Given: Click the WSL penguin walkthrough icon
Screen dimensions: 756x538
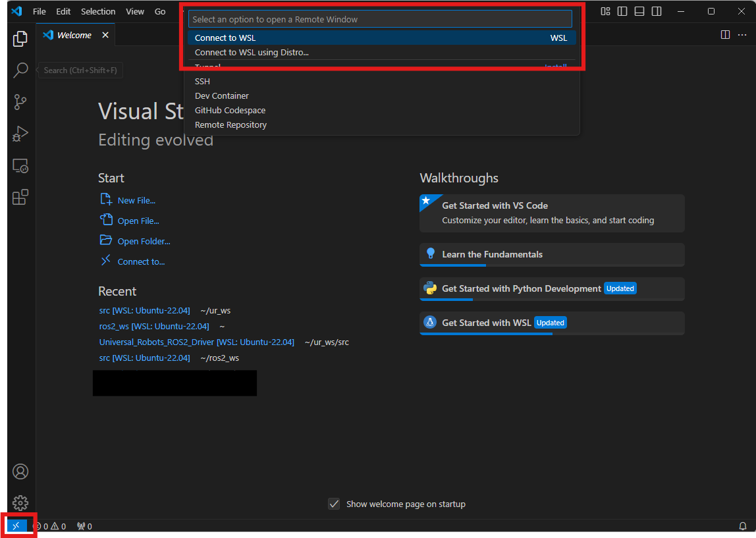Looking at the screenshot, I should coord(429,322).
